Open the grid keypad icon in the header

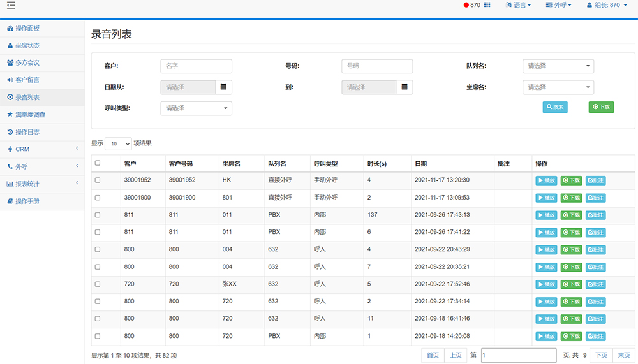pos(487,5)
